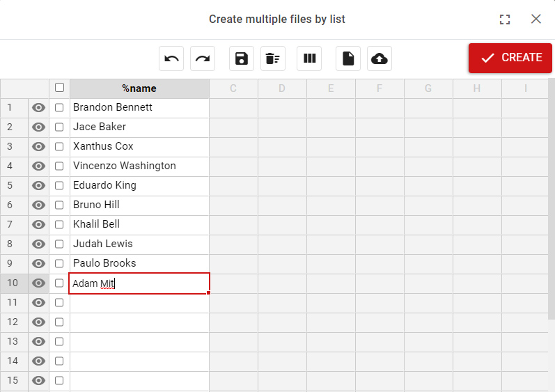This screenshot has width=555, height=392.
Task: Click the delete rows trash icon
Action: click(273, 58)
